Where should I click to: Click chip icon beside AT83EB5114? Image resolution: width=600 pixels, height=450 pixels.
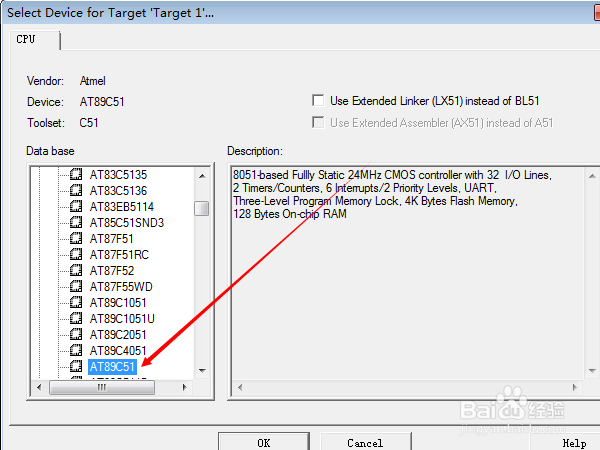[x=76, y=207]
